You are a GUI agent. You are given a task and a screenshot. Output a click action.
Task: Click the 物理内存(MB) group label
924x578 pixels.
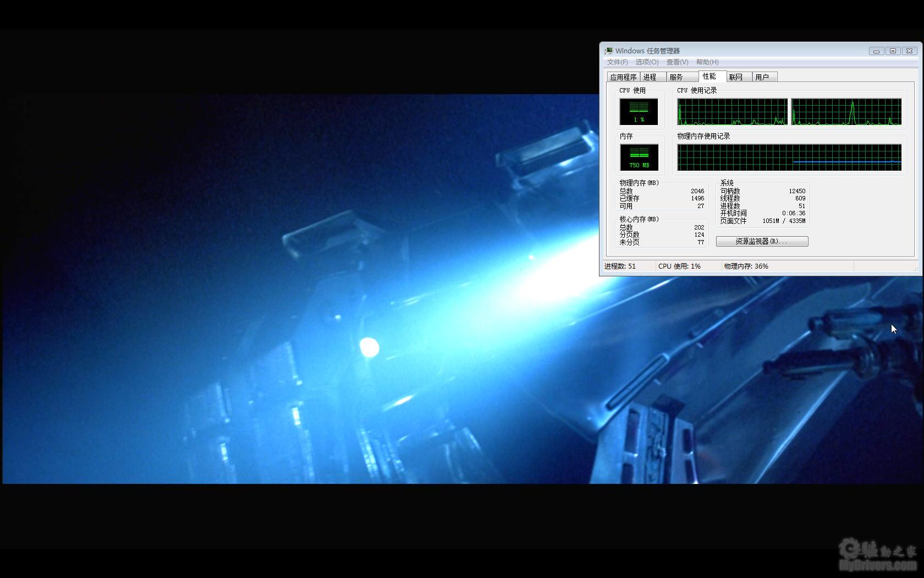639,183
